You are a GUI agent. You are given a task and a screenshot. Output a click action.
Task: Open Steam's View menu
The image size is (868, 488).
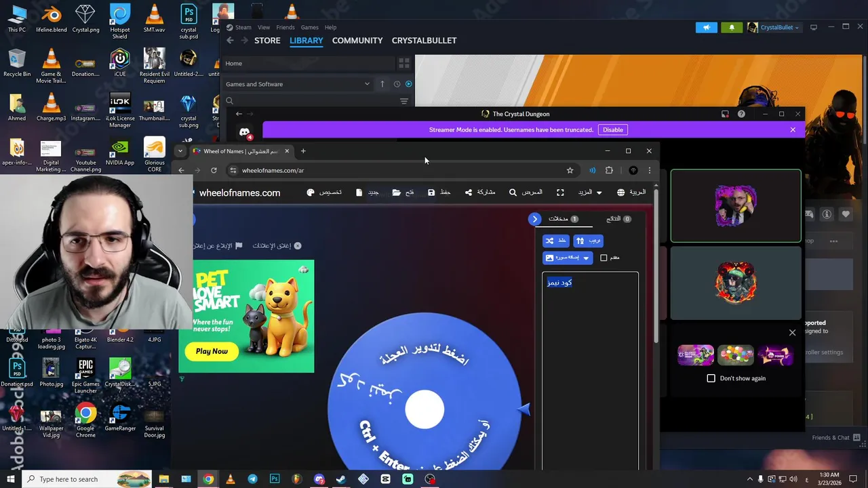[264, 27]
